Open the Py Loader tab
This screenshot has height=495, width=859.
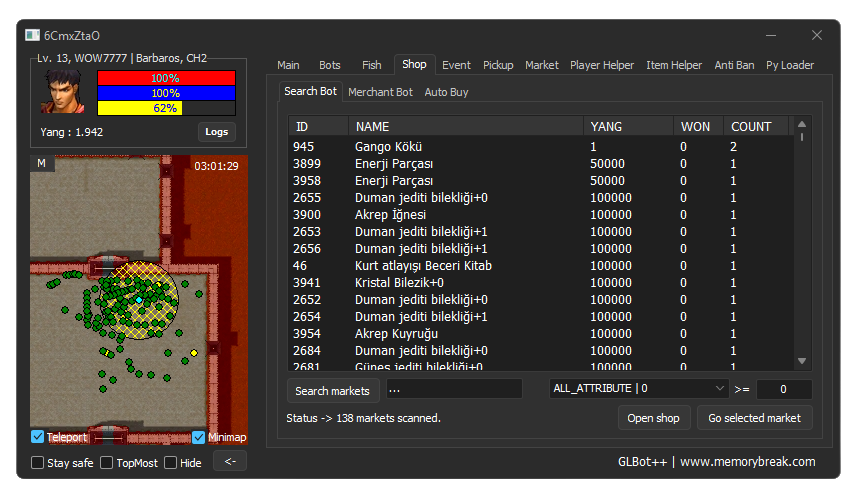pos(790,65)
